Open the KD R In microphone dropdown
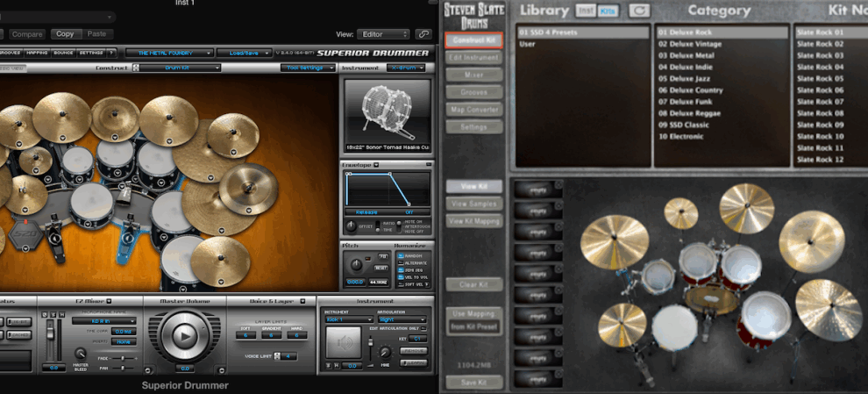Image resolution: width=868 pixels, height=394 pixels. [104, 321]
